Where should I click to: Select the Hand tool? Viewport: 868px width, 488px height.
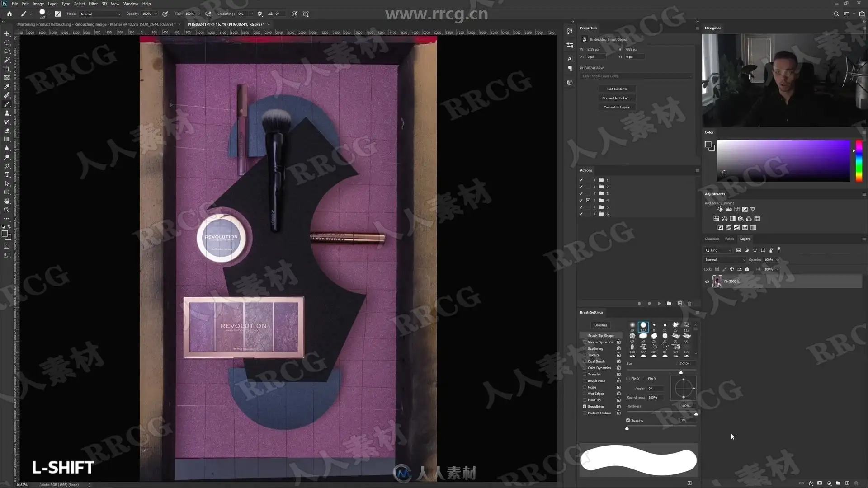7,201
